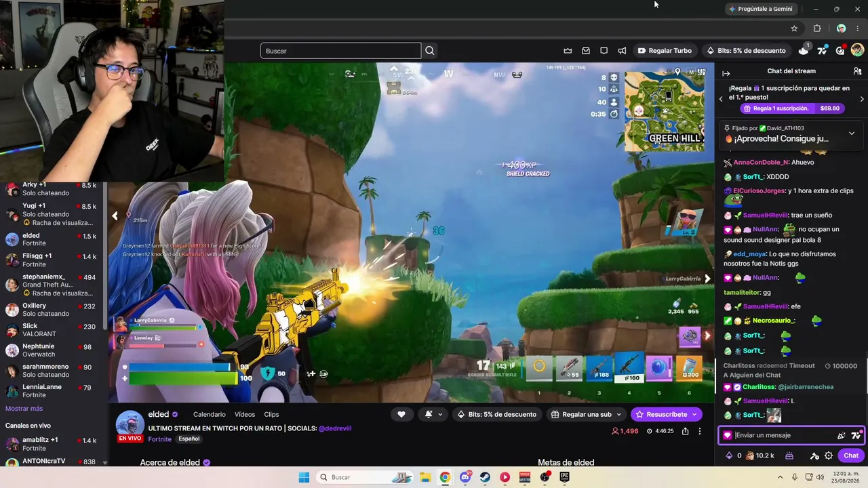Click the Regalar Turbo button

(665, 51)
